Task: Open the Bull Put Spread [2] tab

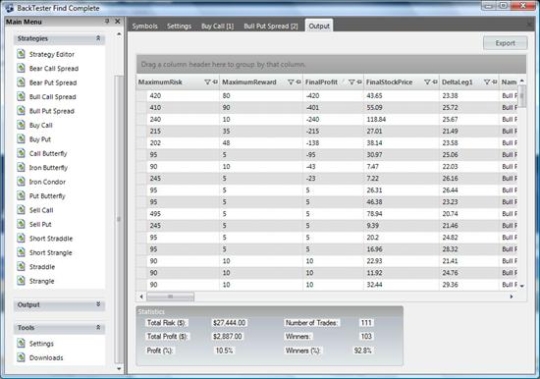Action: pyautogui.click(x=271, y=26)
